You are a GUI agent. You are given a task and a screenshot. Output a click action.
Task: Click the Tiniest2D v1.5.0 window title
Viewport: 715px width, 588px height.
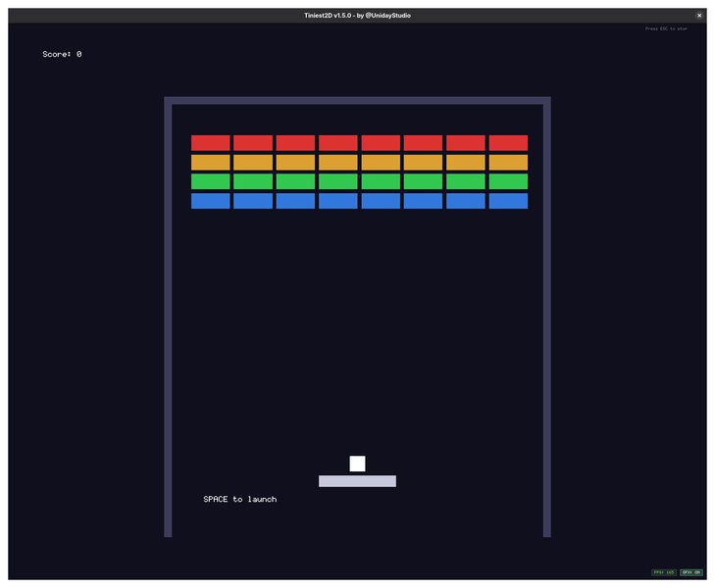(357, 16)
